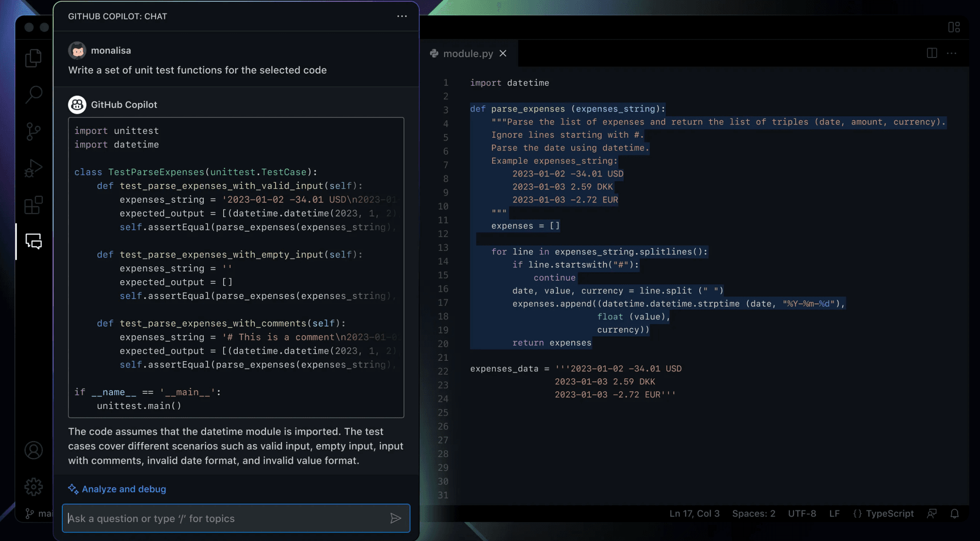Open the Search magnifier in activity bar
The width and height of the screenshot is (980, 541).
pyautogui.click(x=34, y=94)
